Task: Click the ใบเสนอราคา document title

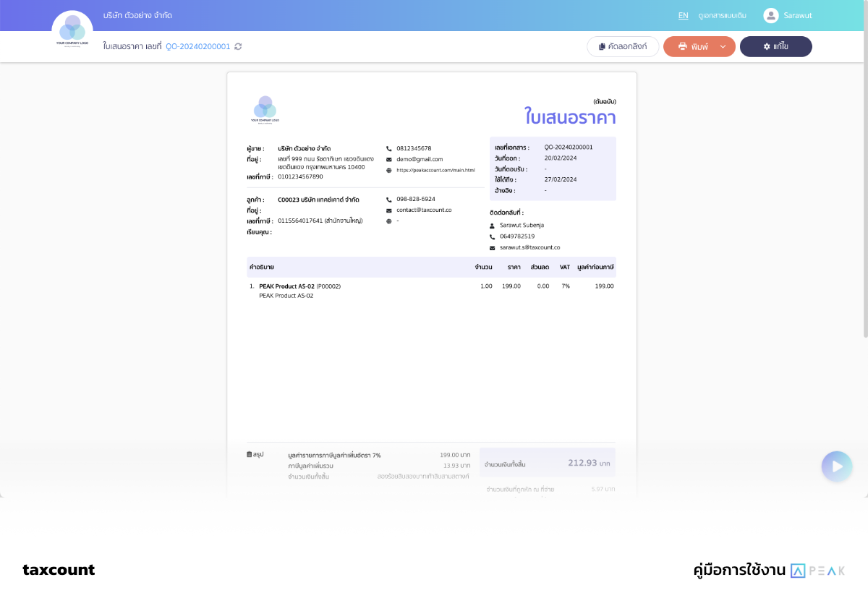Action: pyautogui.click(x=570, y=117)
